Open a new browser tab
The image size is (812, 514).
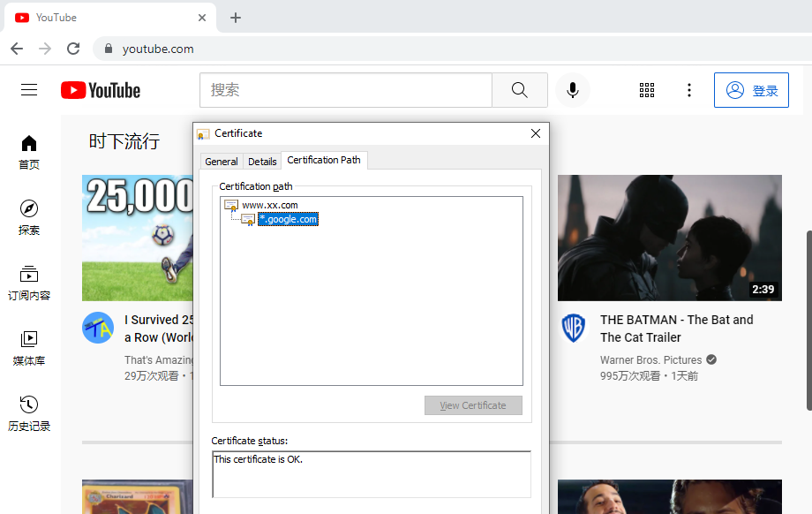click(236, 18)
